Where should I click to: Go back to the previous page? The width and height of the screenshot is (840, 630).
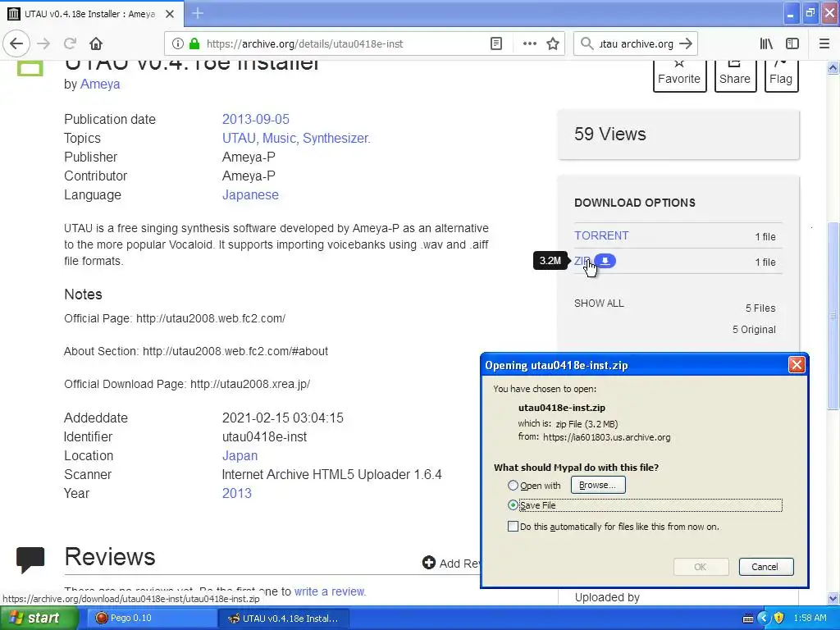[x=16, y=43]
